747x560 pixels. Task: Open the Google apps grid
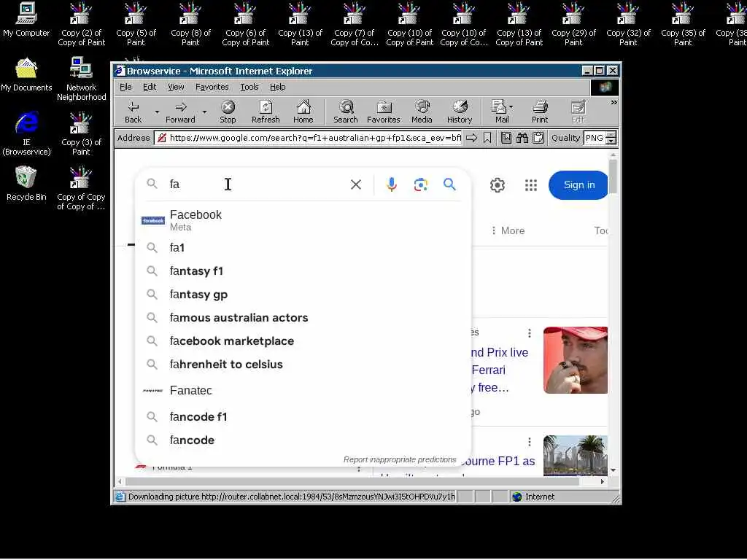[531, 184]
